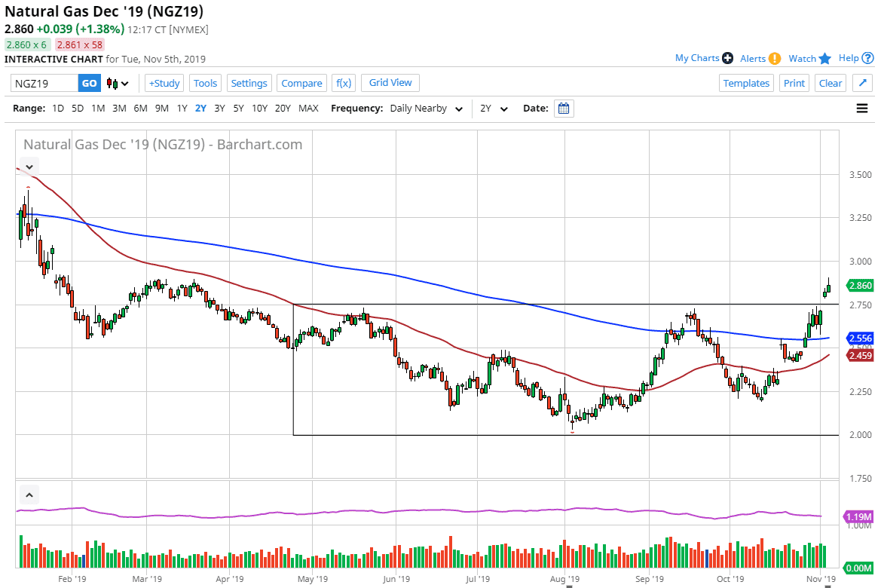The height and width of the screenshot is (588, 881).
Task: Pop out chart with expand arrow icon
Action: tap(862, 83)
